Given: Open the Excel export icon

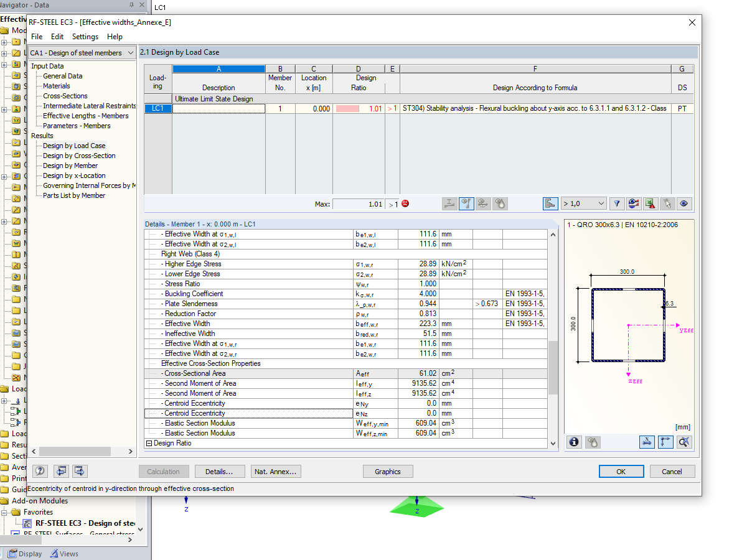Looking at the screenshot, I should [651, 203].
